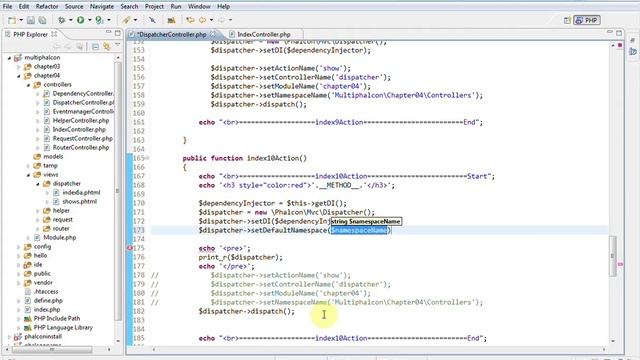Image resolution: width=640 pixels, height=360 pixels.
Task: Select the PHP Language Library node
Action: click(63, 327)
